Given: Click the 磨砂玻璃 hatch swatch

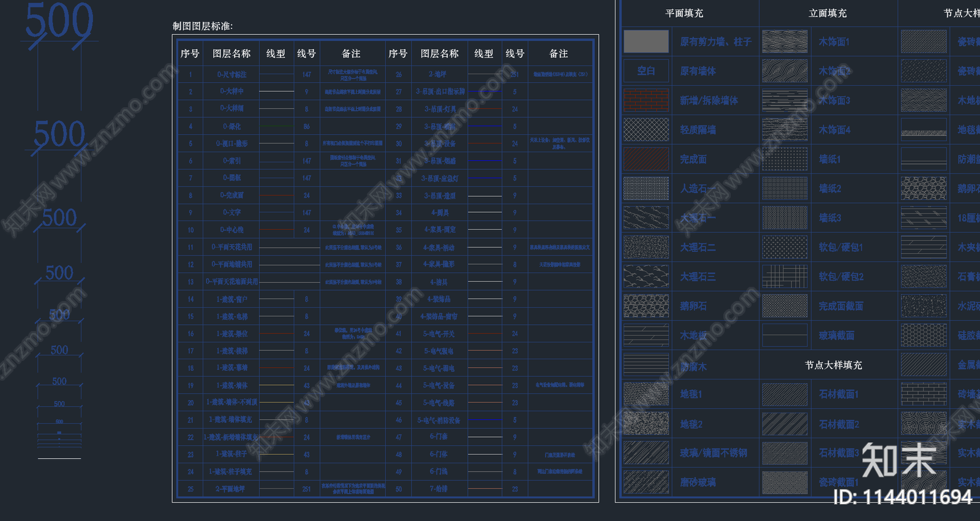Looking at the screenshot, I should click(x=646, y=482).
